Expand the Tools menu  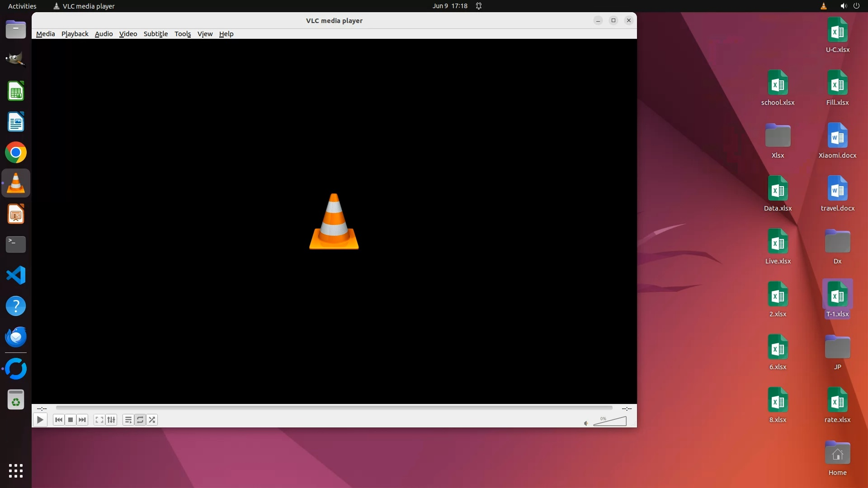click(x=183, y=34)
